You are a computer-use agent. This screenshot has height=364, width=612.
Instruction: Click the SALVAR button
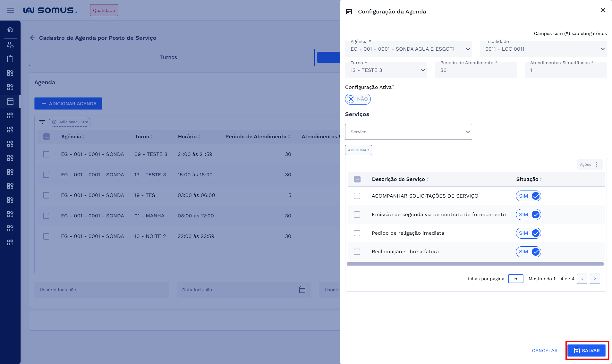(586, 351)
